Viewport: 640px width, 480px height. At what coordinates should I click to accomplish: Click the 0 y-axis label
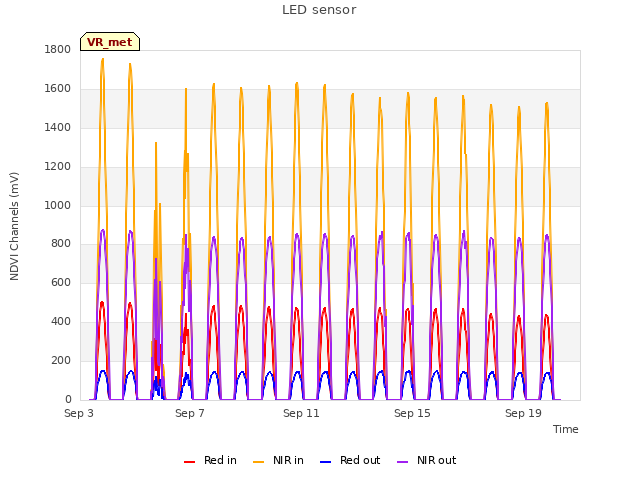point(68,399)
